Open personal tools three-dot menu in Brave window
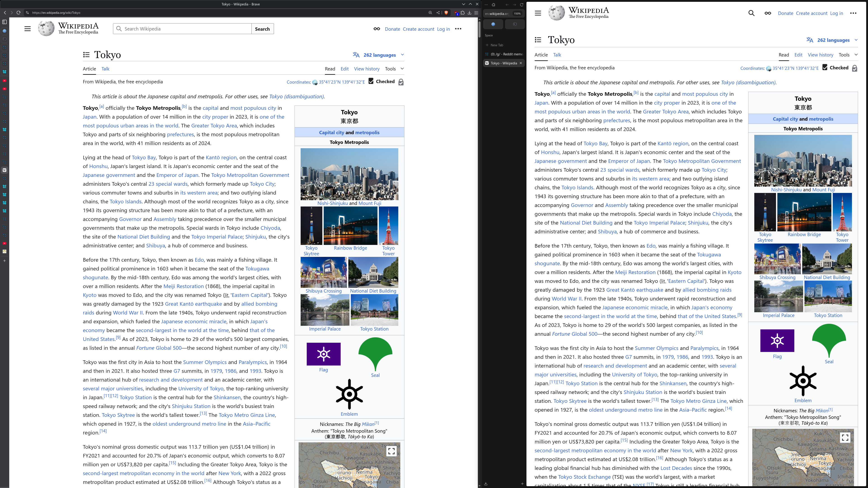Screen dimensions: 868x488 (458, 29)
